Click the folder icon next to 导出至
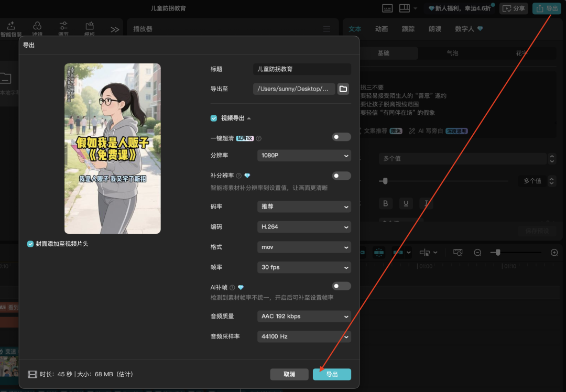The height and width of the screenshot is (392, 566). pyautogui.click(x=343, y=89)
